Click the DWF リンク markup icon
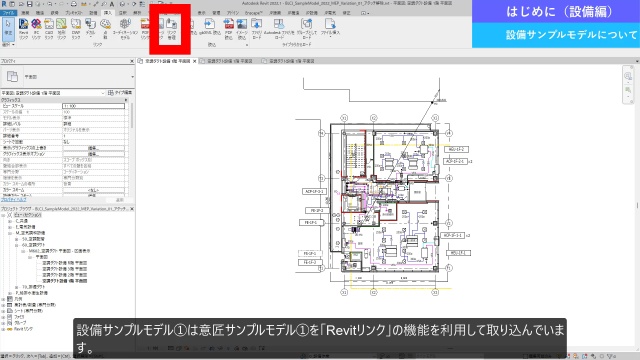 pyautogui.click(x=76, y=29)
